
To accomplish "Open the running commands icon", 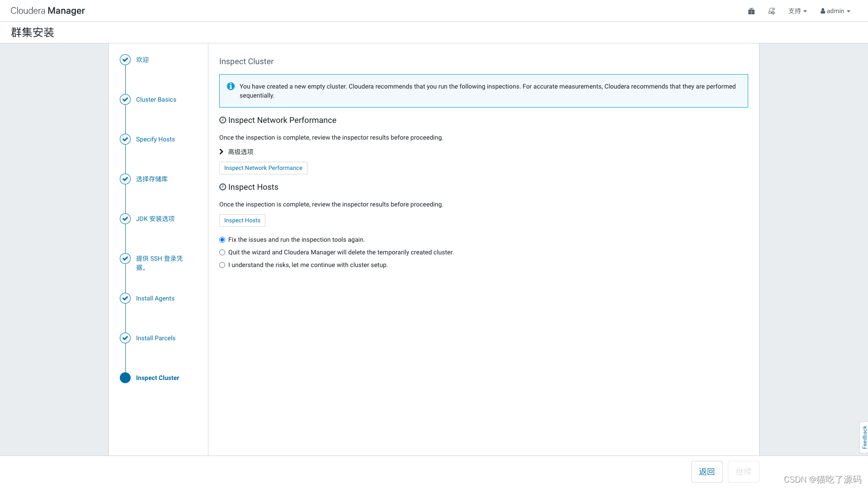I will [771, 11].
